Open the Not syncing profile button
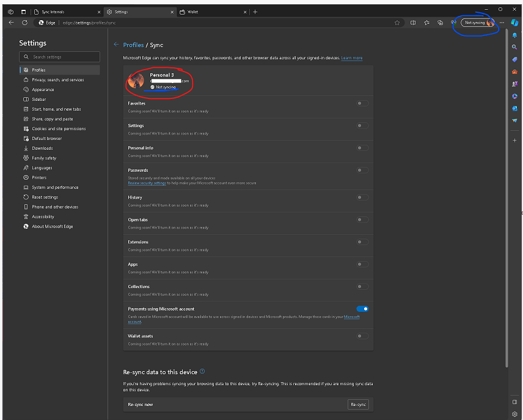 (478, 23)
